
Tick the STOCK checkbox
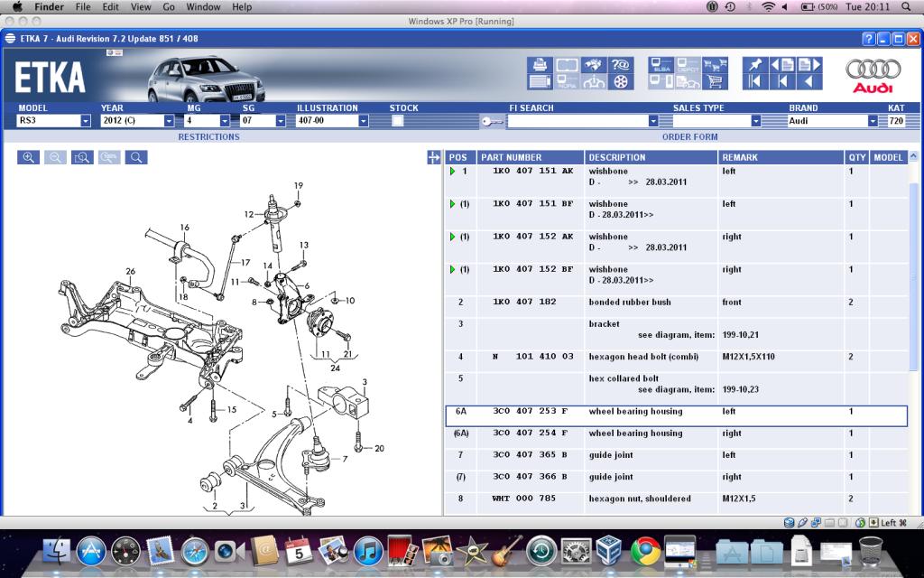pyautogui.click(x=398, y=120)
